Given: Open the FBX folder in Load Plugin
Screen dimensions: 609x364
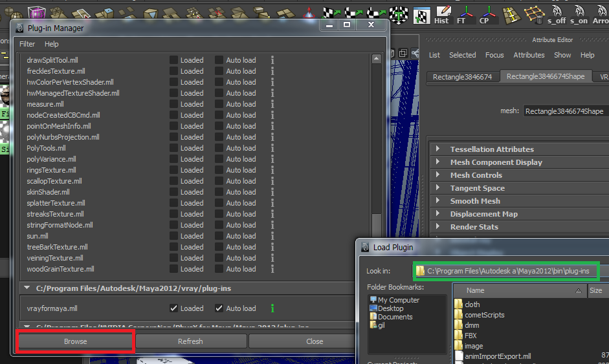Looking at the screenshot, I should (x=465, y=336).
